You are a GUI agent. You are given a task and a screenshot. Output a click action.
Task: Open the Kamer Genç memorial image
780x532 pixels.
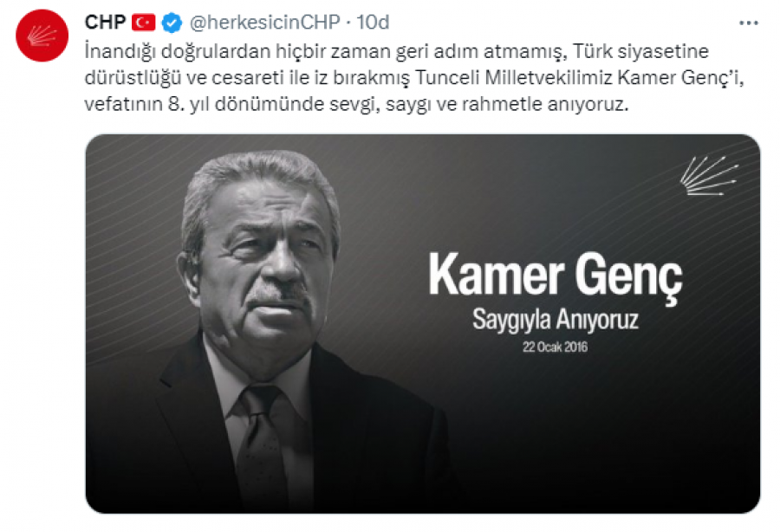coord(422,324)
